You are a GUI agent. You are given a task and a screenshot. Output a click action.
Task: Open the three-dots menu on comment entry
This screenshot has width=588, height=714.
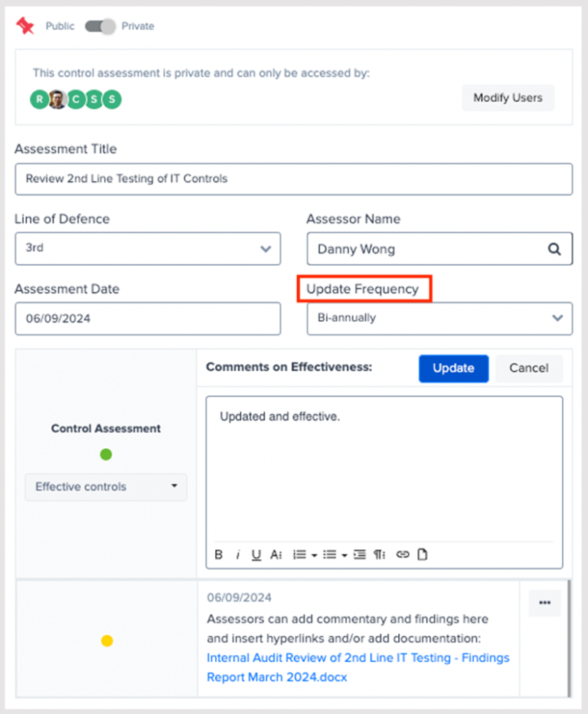[544, 603]
